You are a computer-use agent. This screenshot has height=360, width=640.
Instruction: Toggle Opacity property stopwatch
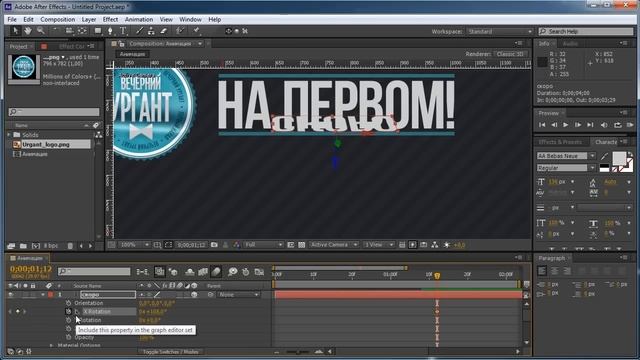tap(68, 337)
